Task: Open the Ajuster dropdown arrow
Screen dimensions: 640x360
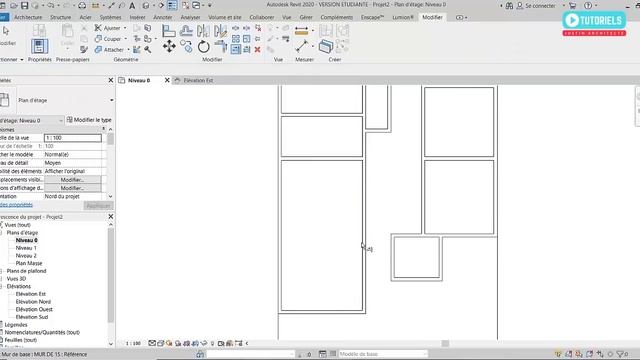Action: 125,28
